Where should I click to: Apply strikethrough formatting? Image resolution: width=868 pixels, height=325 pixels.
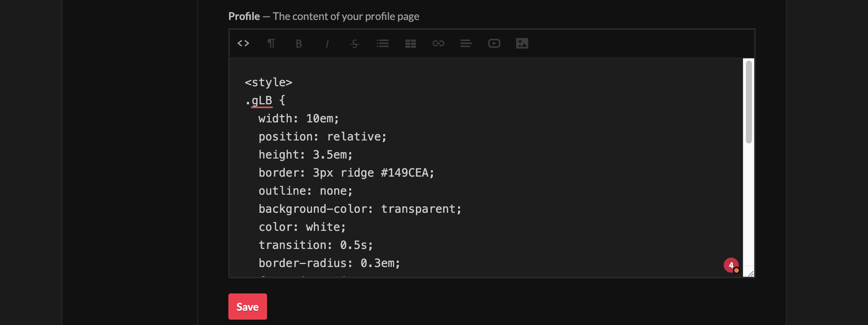coord(355,44)
